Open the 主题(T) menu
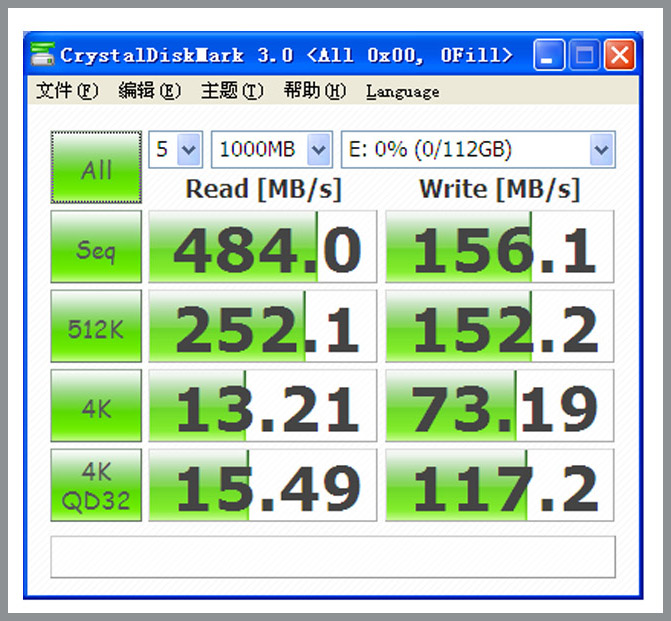671x621 pixels. coord(232,91)
